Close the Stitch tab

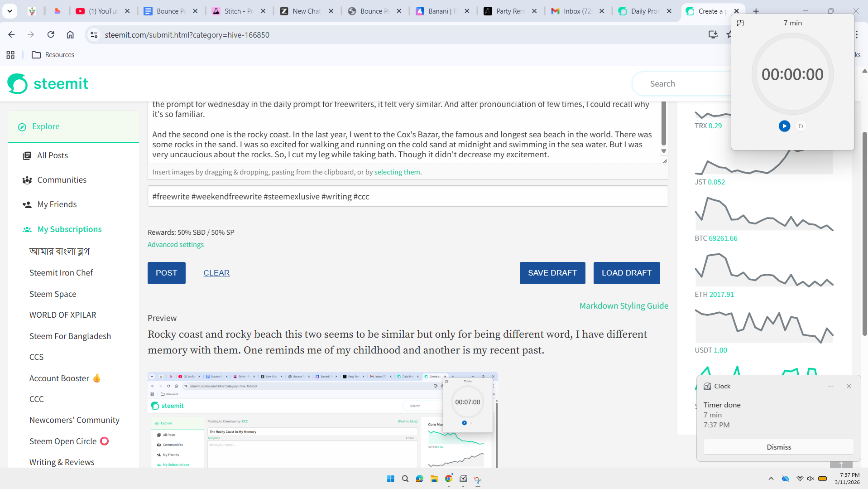(x=263, y=11)
